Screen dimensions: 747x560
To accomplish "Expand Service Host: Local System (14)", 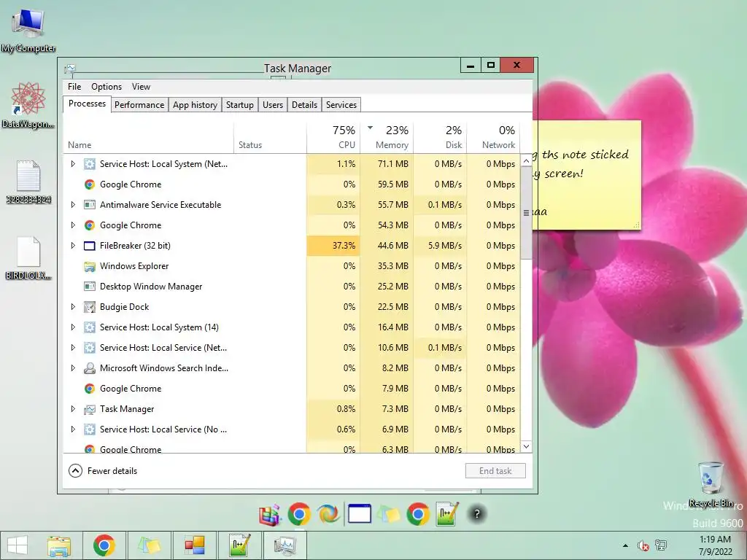I will click(73, 327).
